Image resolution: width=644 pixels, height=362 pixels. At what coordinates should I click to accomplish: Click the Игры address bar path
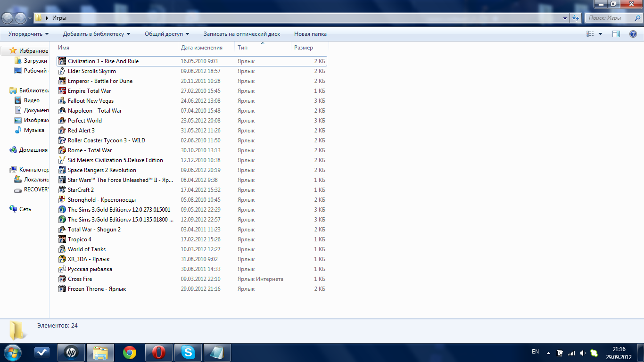[x=59, y=18]
